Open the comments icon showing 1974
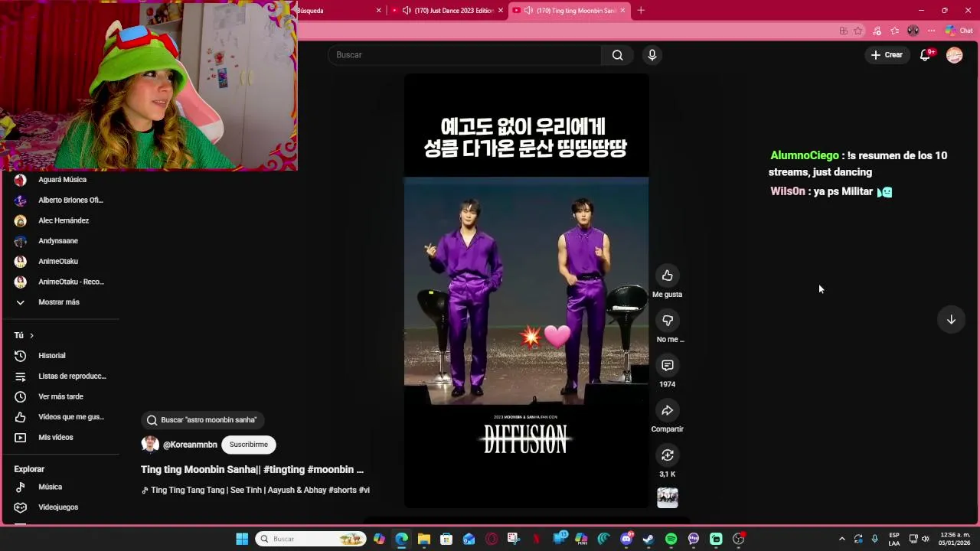The height and width of the screenshot is (551, 980). [668, 366]
